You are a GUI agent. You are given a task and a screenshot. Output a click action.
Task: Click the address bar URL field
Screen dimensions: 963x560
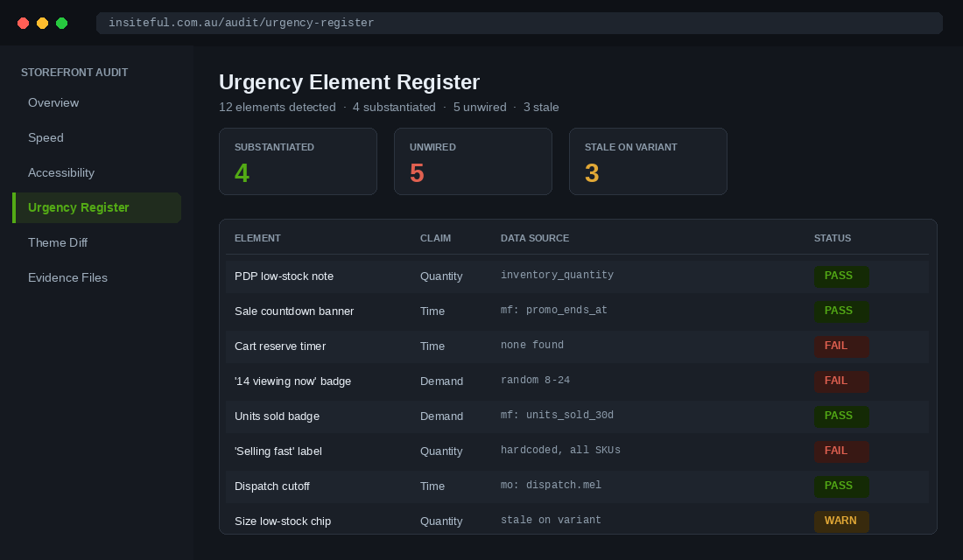click(519, 23)
